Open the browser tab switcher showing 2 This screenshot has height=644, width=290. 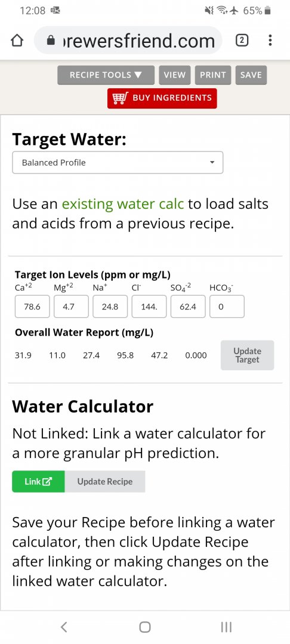click(x=242, y=41)
